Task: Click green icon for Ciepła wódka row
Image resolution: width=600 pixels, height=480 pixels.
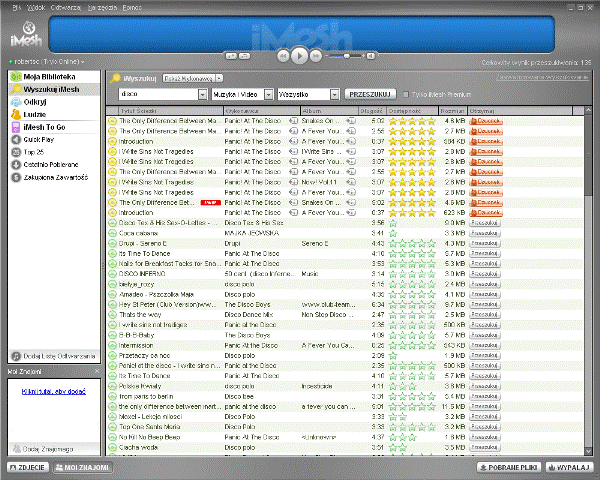Action: point(112,447)
